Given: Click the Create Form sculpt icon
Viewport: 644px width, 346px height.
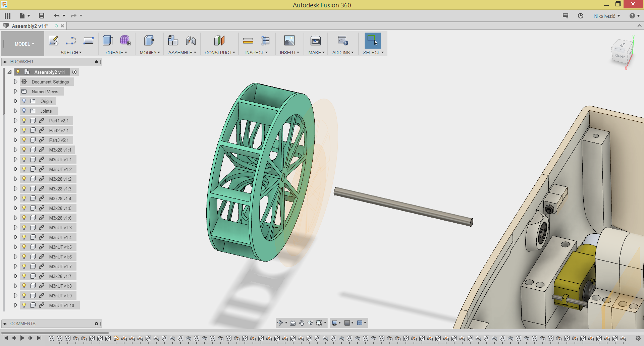Looking at the screenshot, I should click(x=125, y=41).
